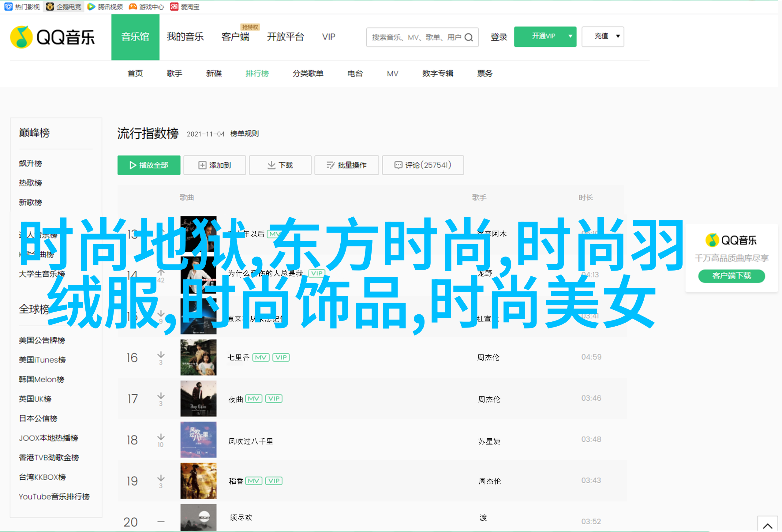Go to 歌手 sub-navigation

tap(175, 73)
